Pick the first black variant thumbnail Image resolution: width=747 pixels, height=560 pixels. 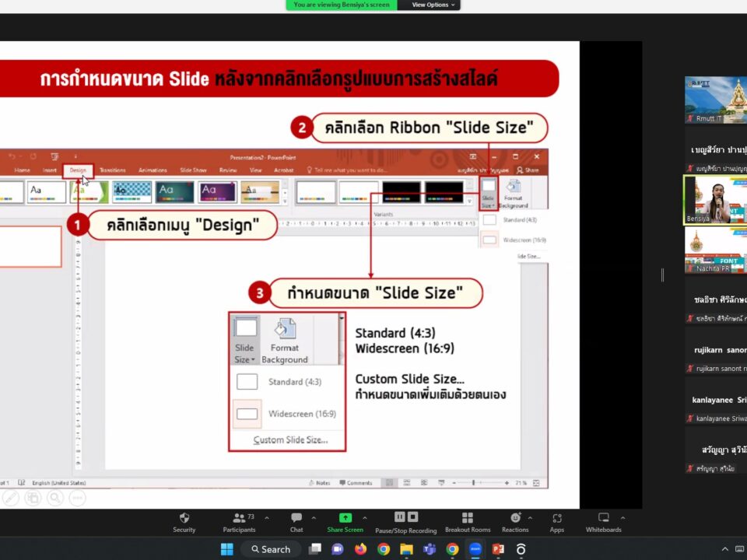(402, 192)
